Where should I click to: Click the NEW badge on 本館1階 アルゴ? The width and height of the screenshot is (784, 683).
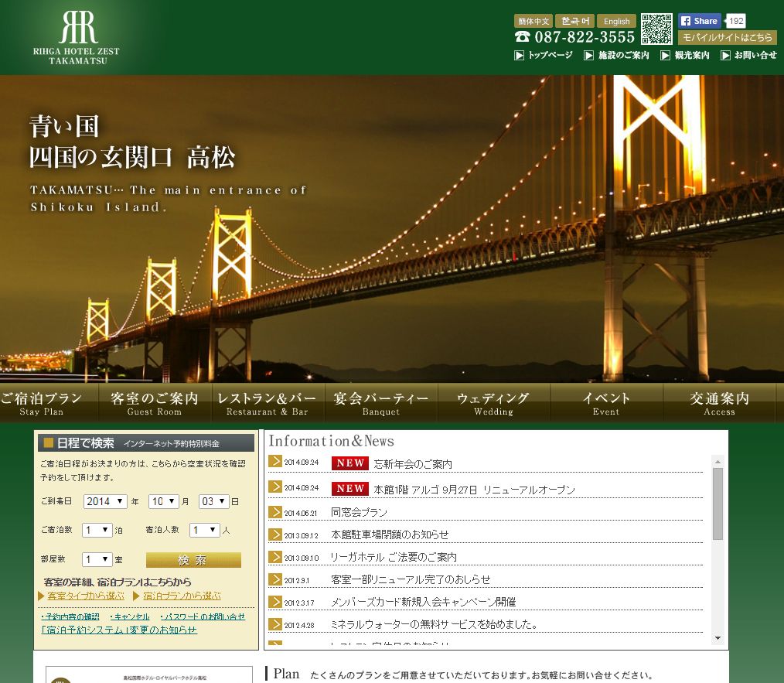click(350, 489)
